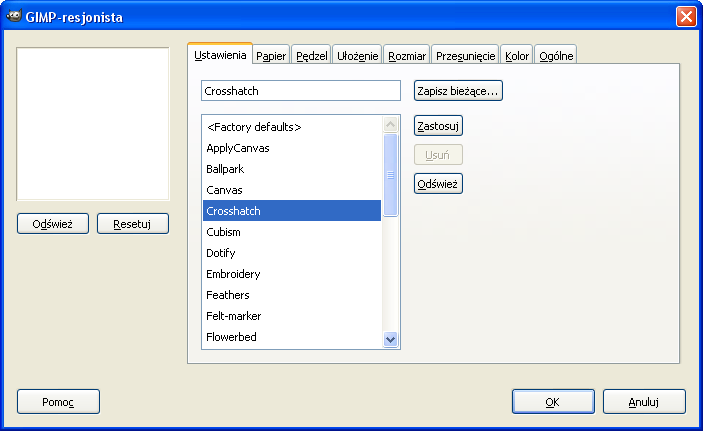Close the GIMP-resjonista dialog window
Viewport: 703px width, 431px height.
[x=686, y=16]
